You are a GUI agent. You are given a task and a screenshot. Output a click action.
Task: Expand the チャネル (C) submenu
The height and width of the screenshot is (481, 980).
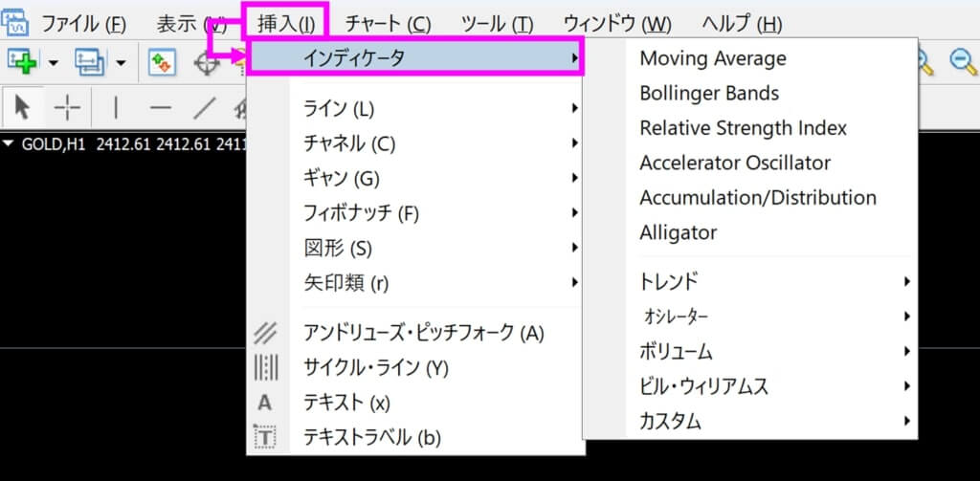pos(415,144)
